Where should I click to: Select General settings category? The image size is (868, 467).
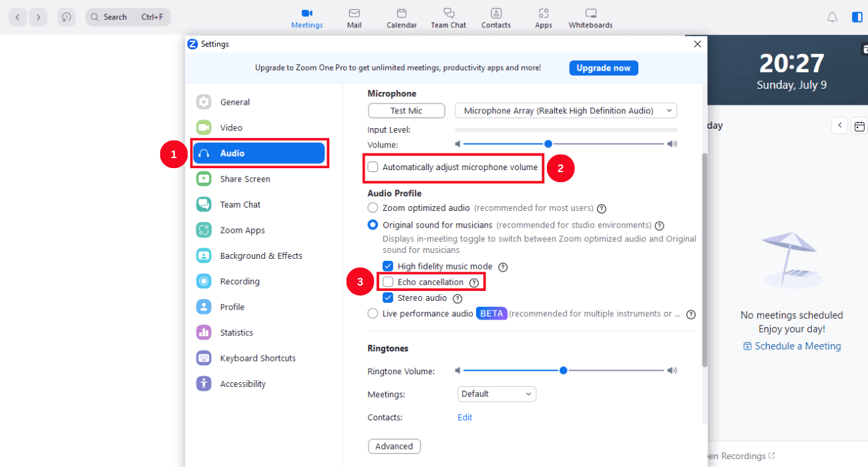click(x=258, y=102)
